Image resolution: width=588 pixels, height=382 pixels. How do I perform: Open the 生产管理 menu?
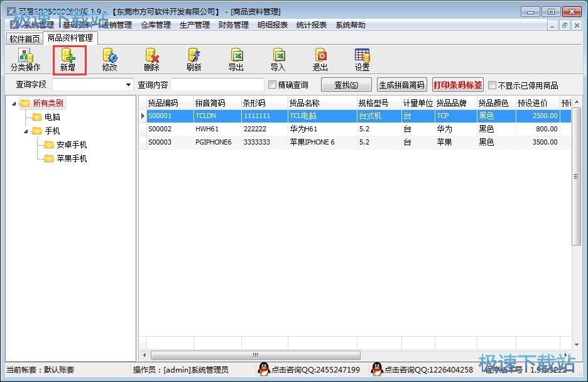click(195, 25)
